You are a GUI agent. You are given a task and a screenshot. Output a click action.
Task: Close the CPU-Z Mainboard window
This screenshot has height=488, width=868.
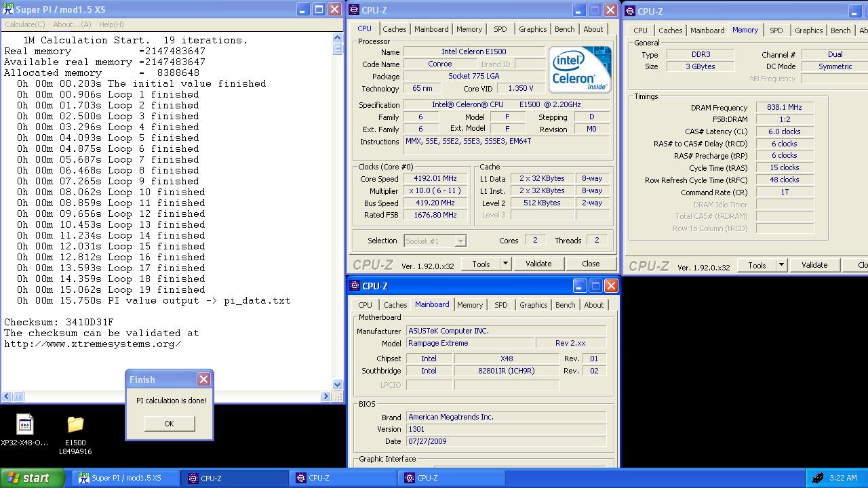tap(611, 286)
